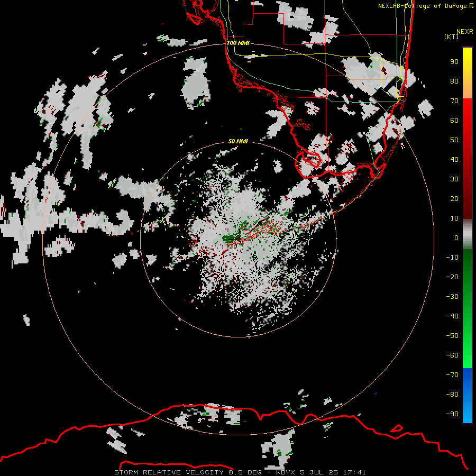Select the positive 40 value on velocity scale

click(x=454, y=160)
